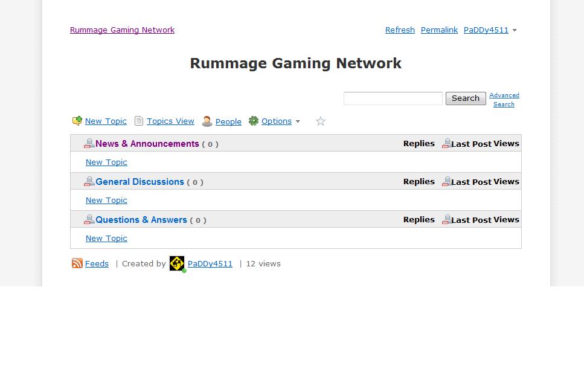This screenshot has width=584, height=392.
Task: Open the Permalink link
Action: [x=439, y=30]
